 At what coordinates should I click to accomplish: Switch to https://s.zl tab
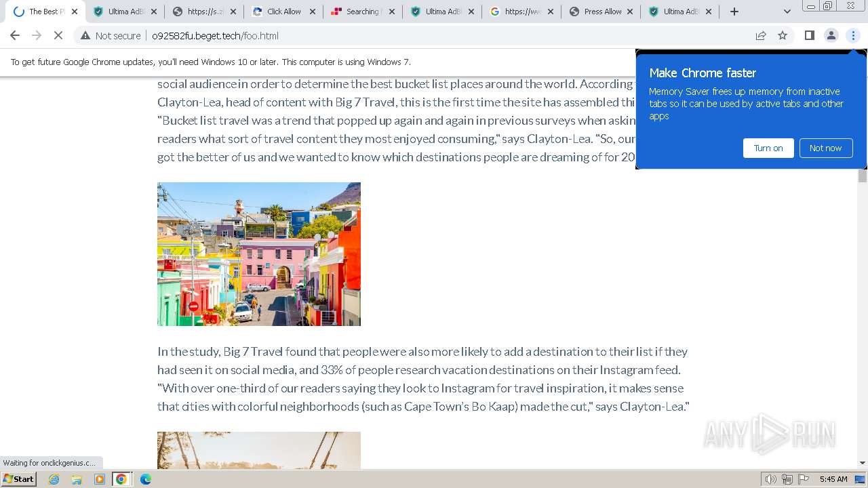[205, 12]
